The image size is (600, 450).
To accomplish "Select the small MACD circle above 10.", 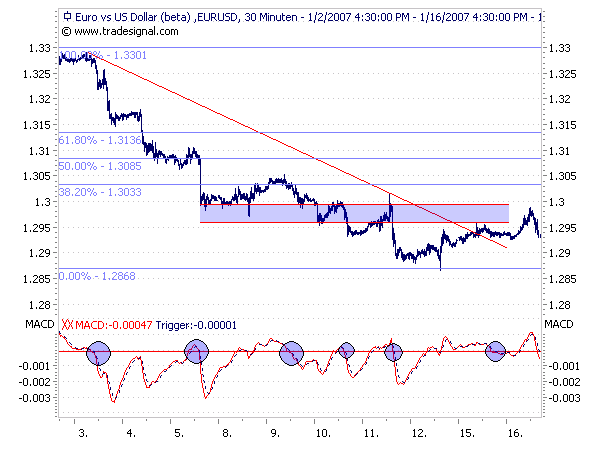I will click(347, 350).
